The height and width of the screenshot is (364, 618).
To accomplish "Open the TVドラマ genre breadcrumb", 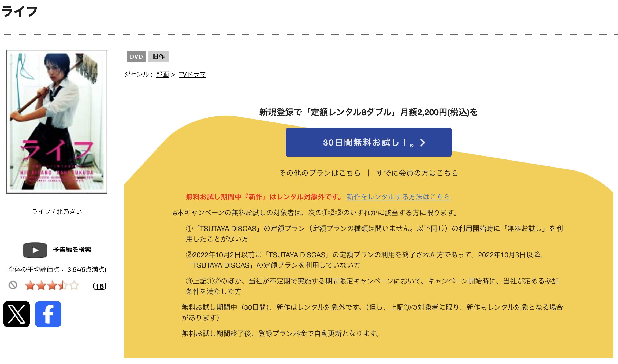I will tap(192, 74).
